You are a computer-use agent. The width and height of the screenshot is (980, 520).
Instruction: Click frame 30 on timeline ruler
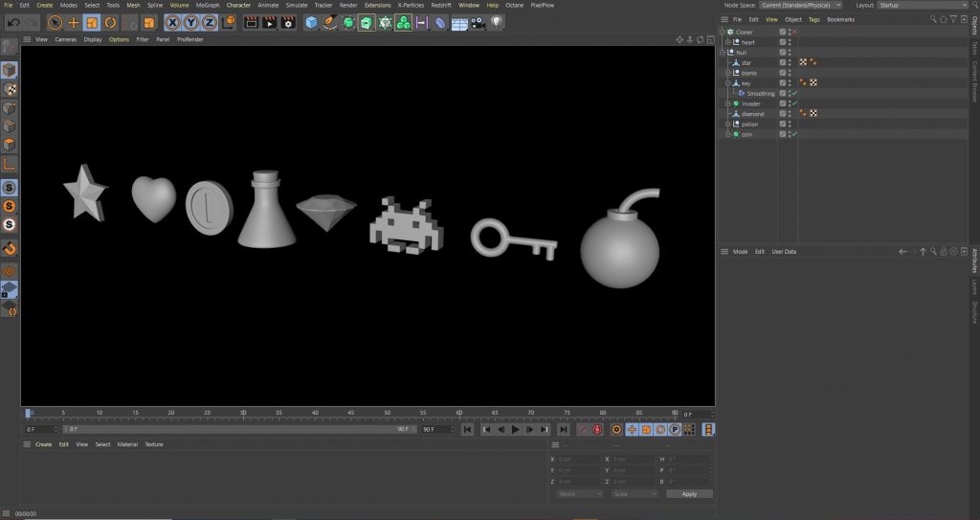pyautogui.click(x=243, y=414)
